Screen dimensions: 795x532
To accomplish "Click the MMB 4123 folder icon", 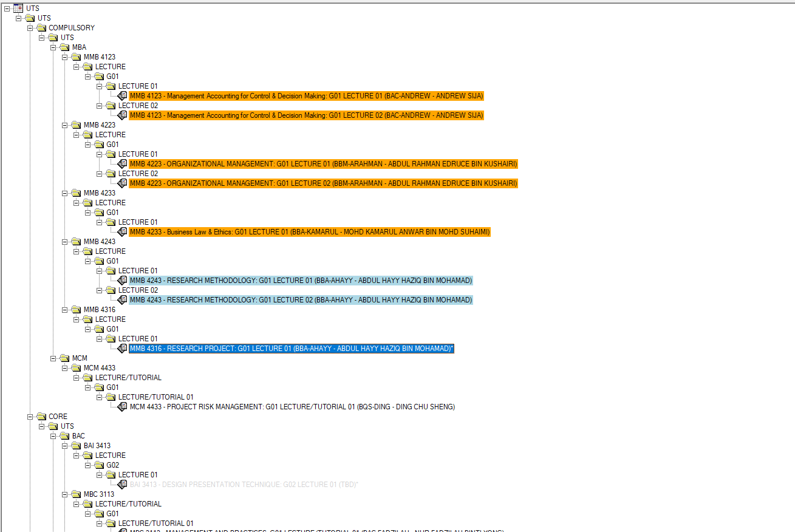I will 76,57.
